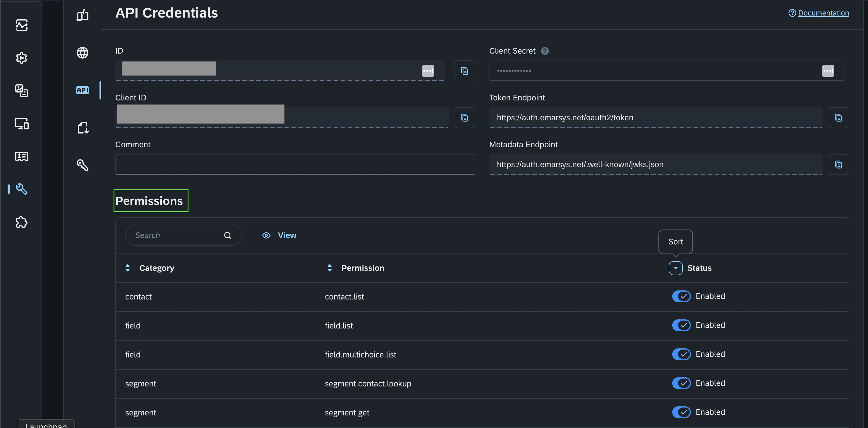Open the wrench Management menu item

[x=22, y=189]
